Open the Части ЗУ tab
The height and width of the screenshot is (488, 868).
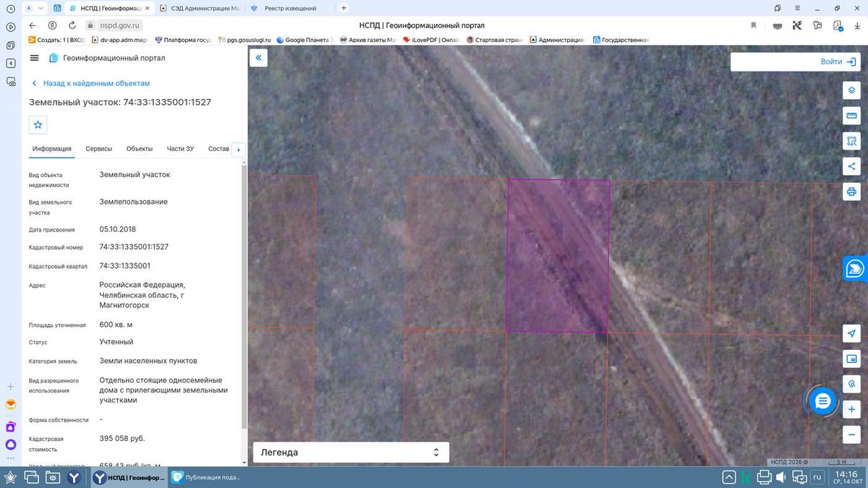(180, 149)
